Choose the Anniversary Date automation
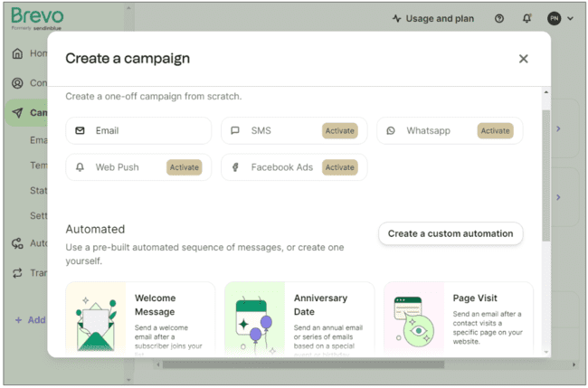This screenshot has height=388, width=588. 299,318
